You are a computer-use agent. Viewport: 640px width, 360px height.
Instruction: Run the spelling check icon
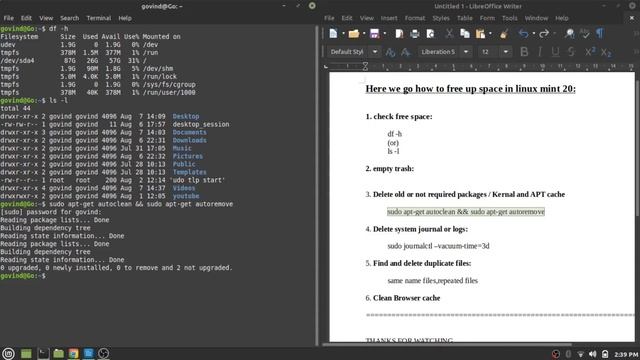click(x=584, y=34)
